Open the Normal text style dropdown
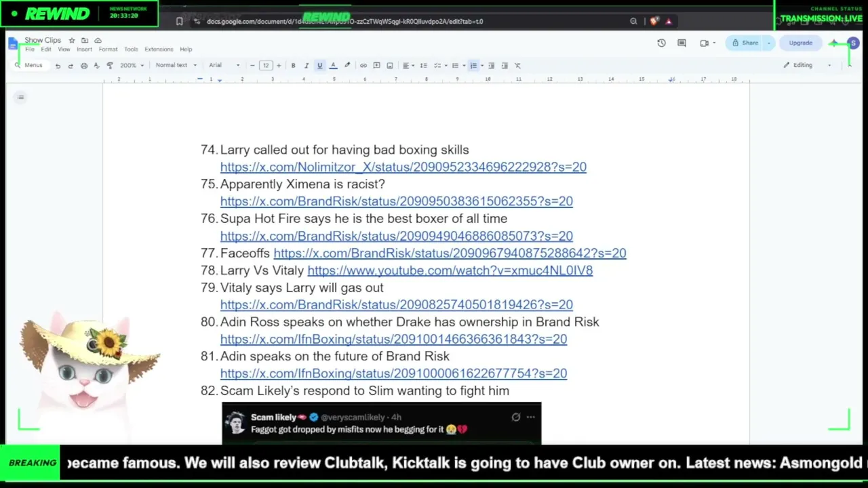 (x=176, y=66)
